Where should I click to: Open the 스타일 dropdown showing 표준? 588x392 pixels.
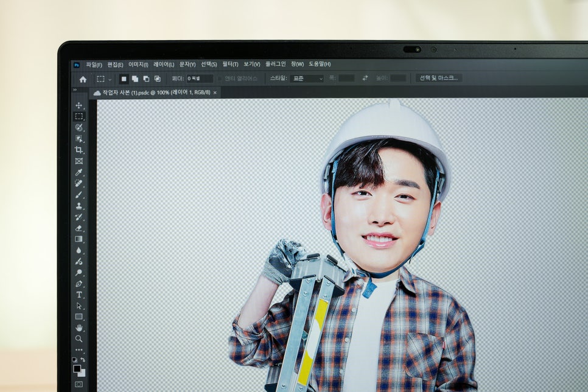click(307, 79)
